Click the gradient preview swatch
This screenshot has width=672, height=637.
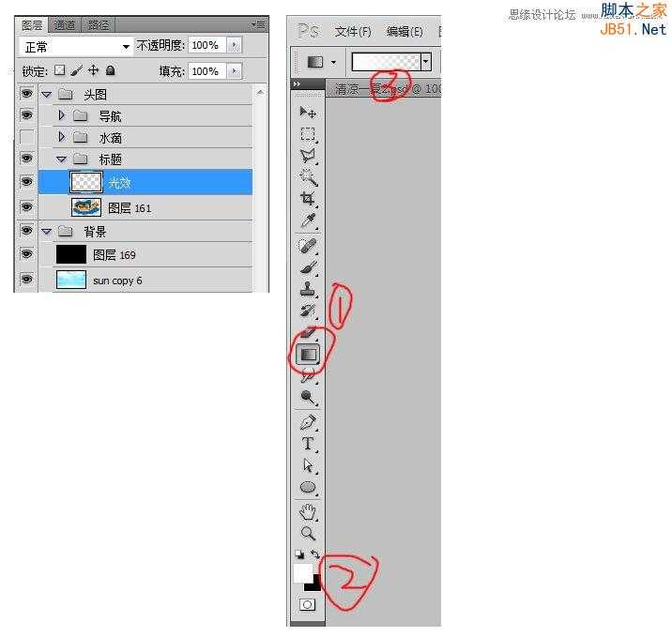coord(386,62)
